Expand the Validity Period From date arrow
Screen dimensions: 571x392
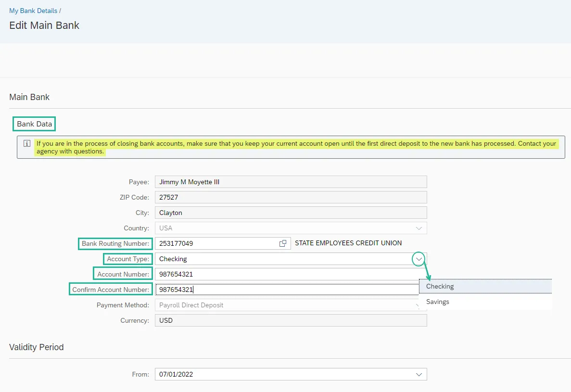coord(419,374)
